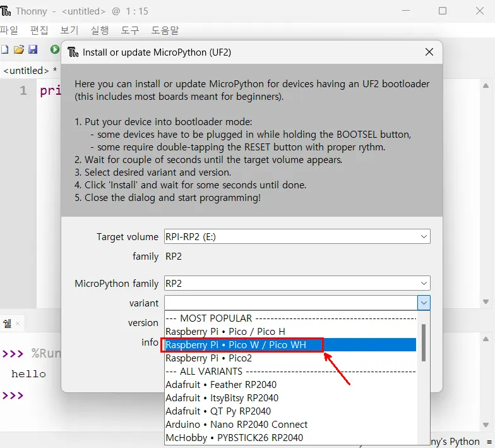The height and width of the screenshot is (448, 495).
Task: Choose Adafruit • QT Py RP2040
Action: point(290,411)
